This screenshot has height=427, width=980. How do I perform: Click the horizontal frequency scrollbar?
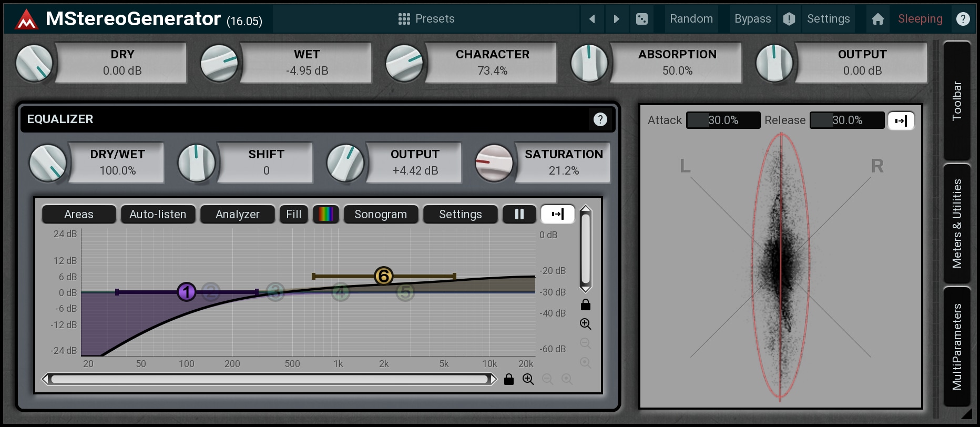[x=269, y=379]
